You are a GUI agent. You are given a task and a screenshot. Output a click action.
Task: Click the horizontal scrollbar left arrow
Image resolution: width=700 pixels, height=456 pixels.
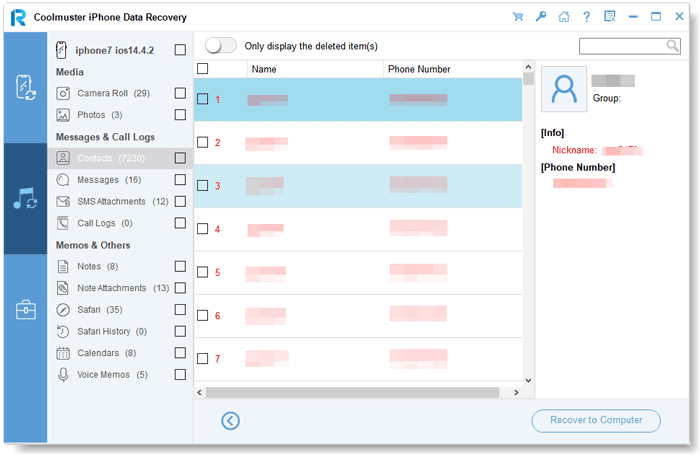point(200,393)
